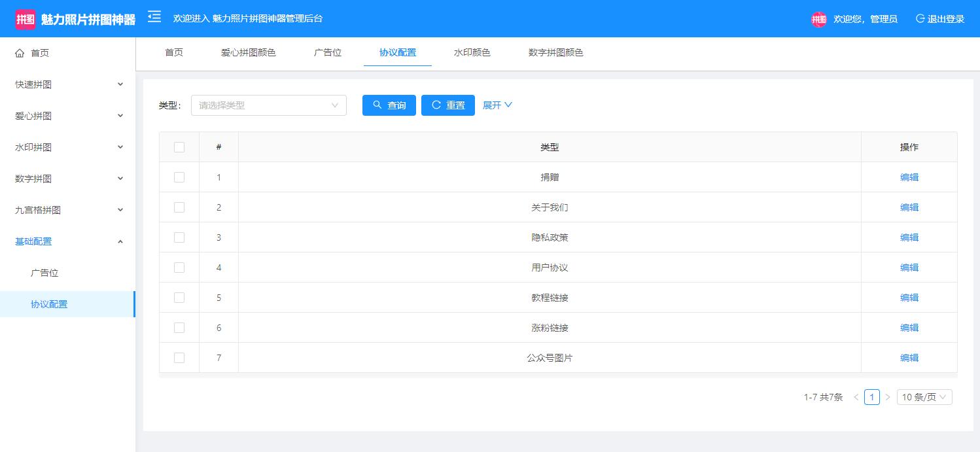Click the 教程链接 type cell
Screen dimensions: 980x452
click(550, 298)
